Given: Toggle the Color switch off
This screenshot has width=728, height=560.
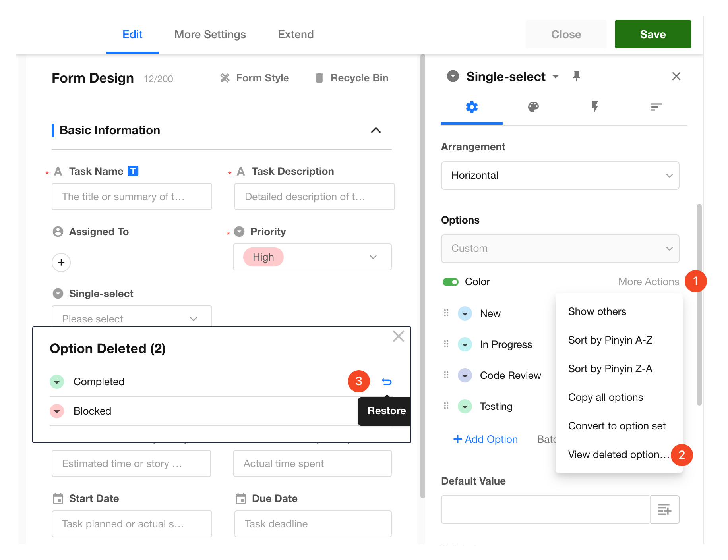Looking at the screenshot, I should pyautogui.click(x=451, y=282).
